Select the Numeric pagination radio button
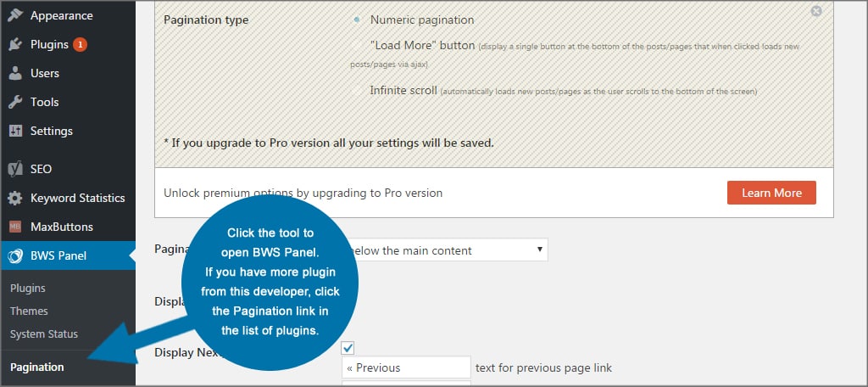 click(357, 20)
